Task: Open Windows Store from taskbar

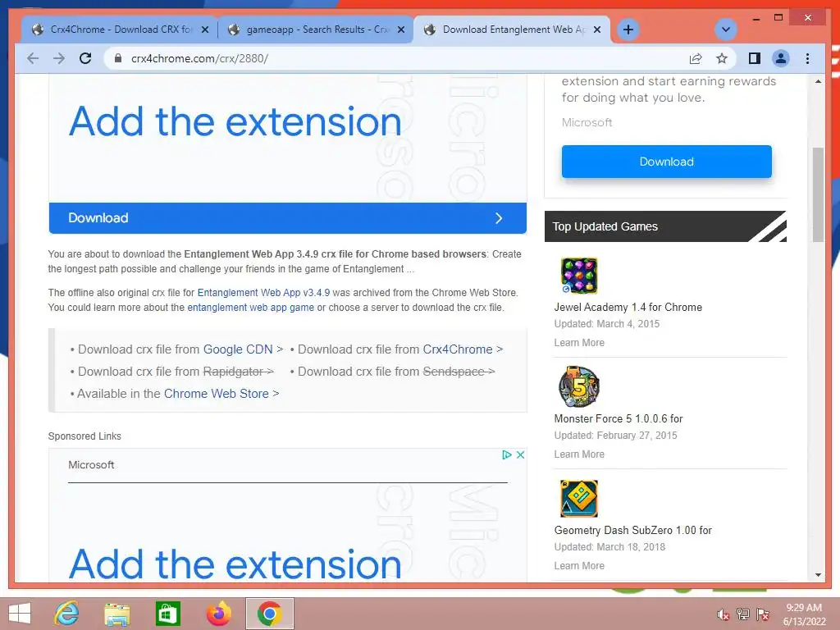Action: [167, 614]
